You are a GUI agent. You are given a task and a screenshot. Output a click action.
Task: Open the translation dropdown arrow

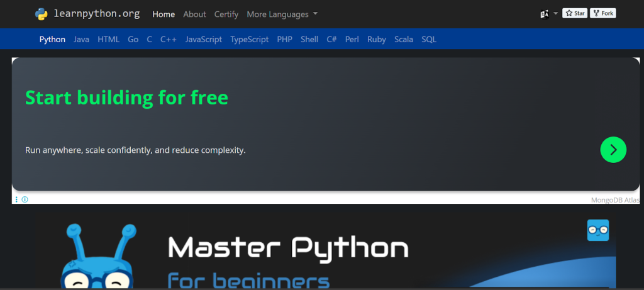click(x=555, y=13)
